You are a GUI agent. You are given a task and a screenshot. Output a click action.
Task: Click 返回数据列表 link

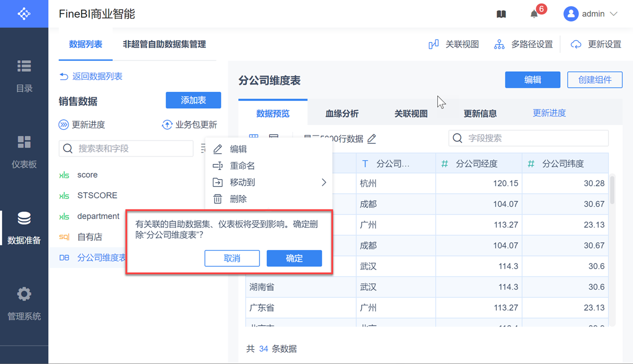pos(91,76)
